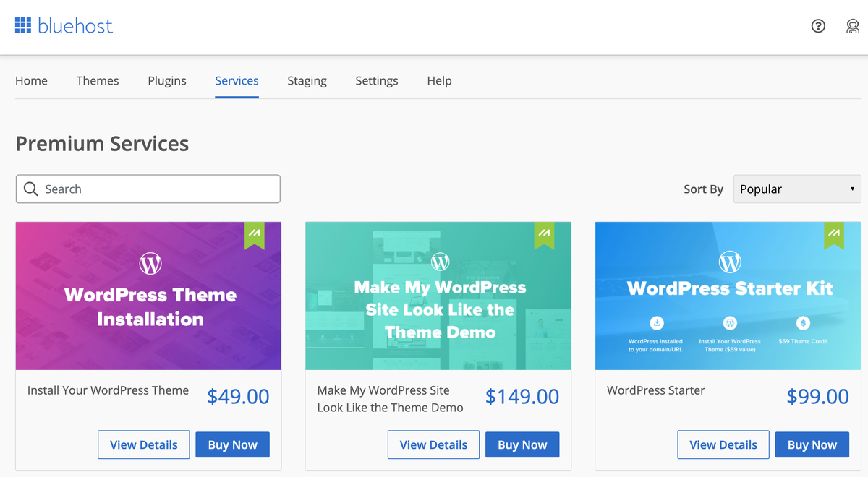
Task: Click the $149.00 price
Action: click(522, 397)
